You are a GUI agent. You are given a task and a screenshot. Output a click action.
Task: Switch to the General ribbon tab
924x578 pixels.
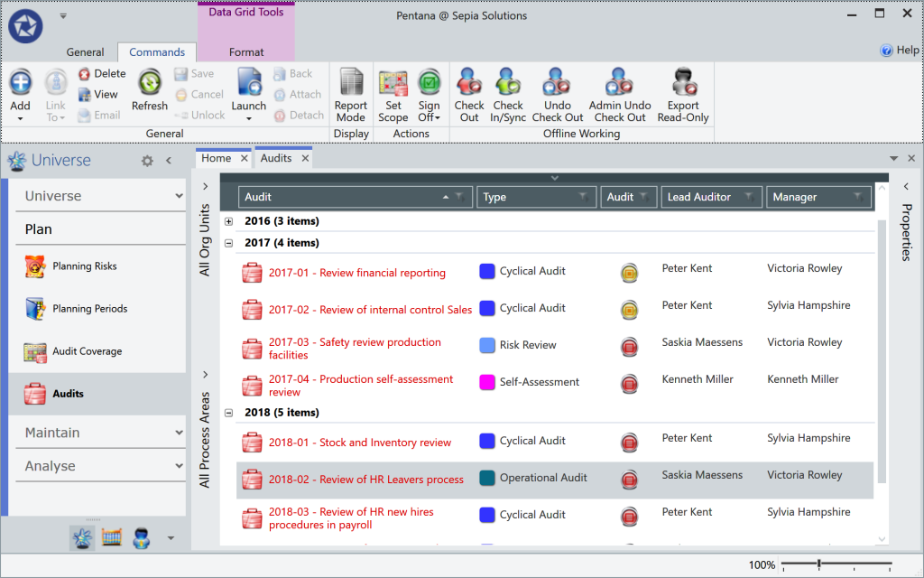tap(85, 52)
